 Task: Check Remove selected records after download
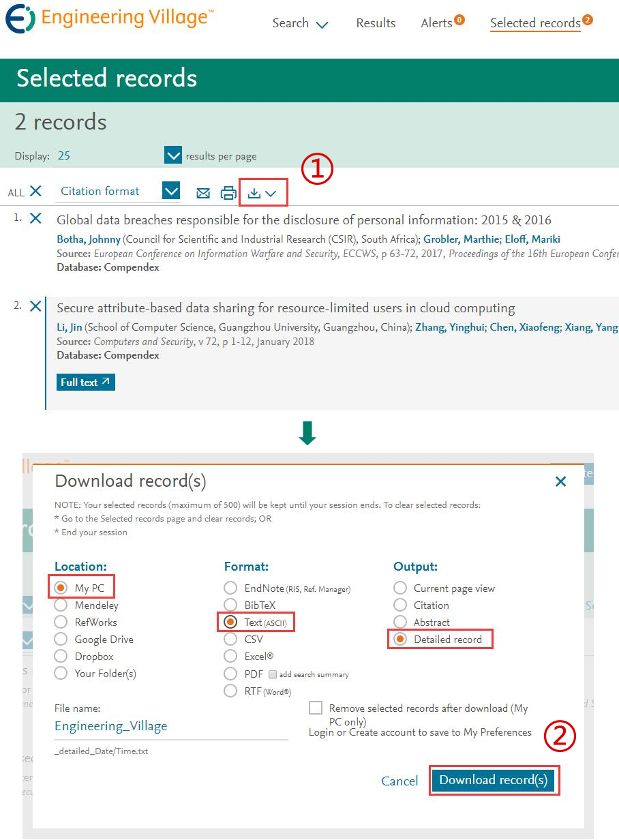tap(315, 708)
